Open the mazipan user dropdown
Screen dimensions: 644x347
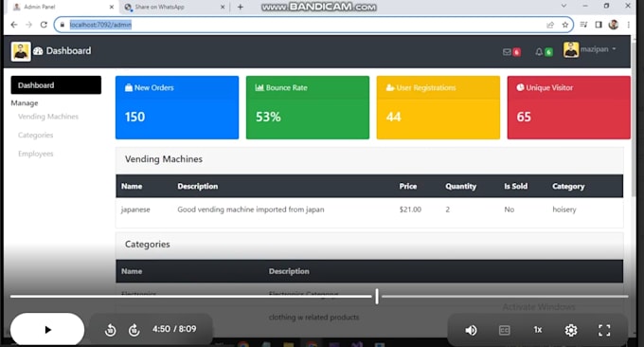coord(590,49)
